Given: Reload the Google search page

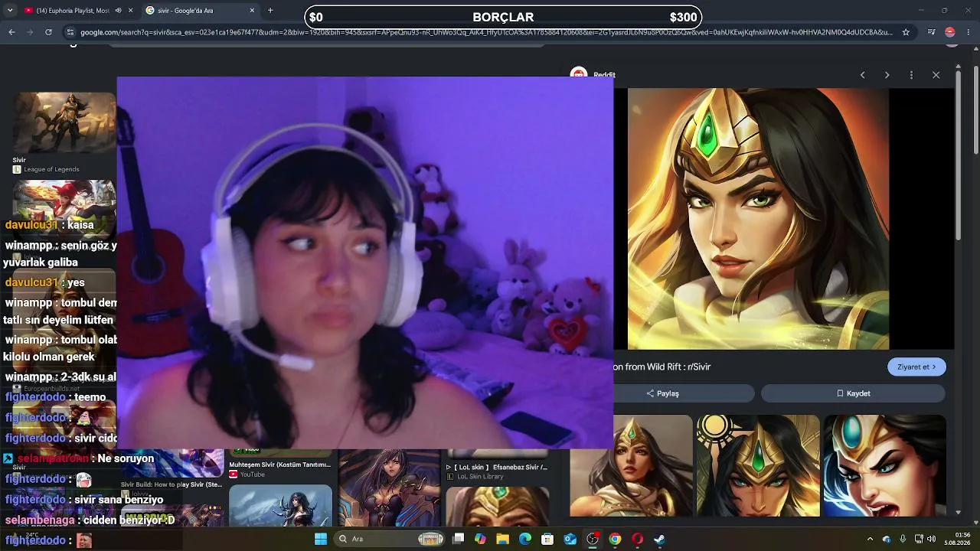Looking at the screenshot, I should (48, 32).
